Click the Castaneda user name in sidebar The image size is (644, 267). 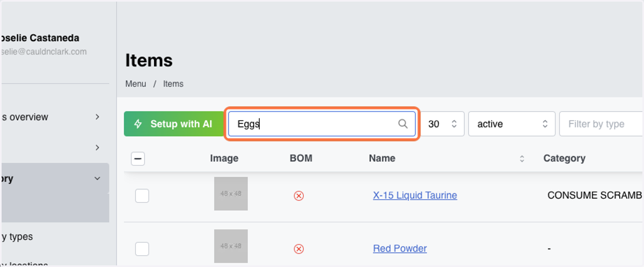40,38
